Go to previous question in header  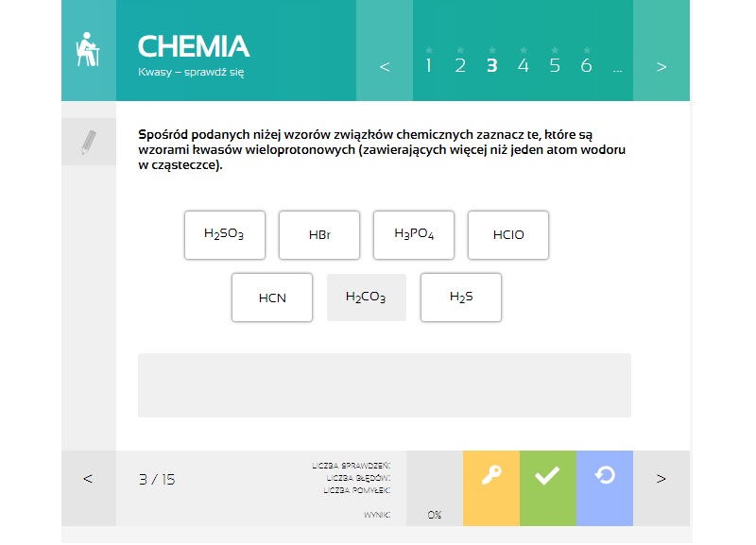point(385,66)
